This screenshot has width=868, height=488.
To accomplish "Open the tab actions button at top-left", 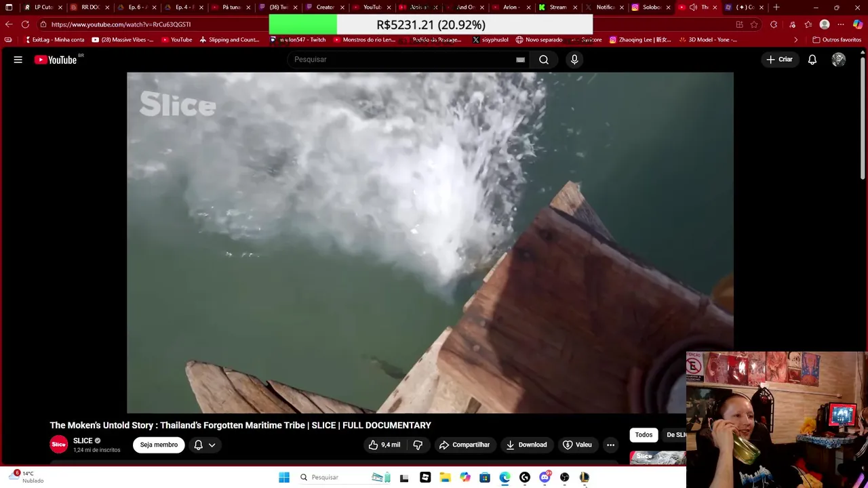I will [9, 7].
